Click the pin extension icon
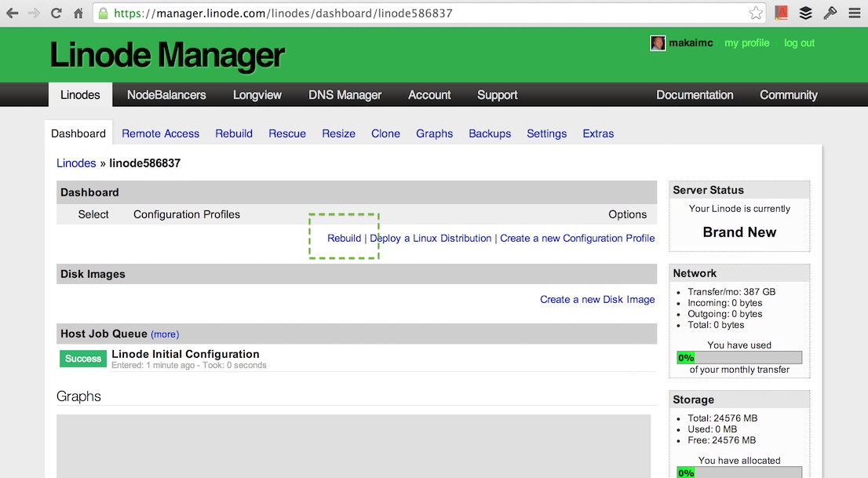 point(830,13)
